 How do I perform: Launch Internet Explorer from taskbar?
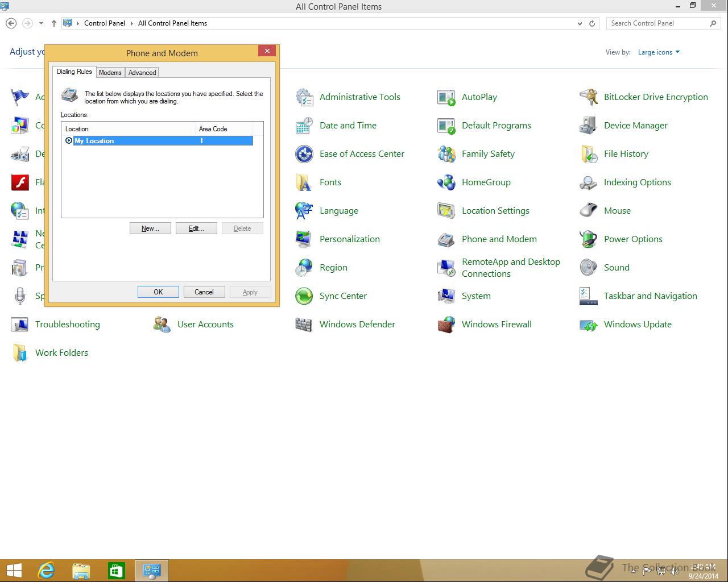tap(45, 571)
